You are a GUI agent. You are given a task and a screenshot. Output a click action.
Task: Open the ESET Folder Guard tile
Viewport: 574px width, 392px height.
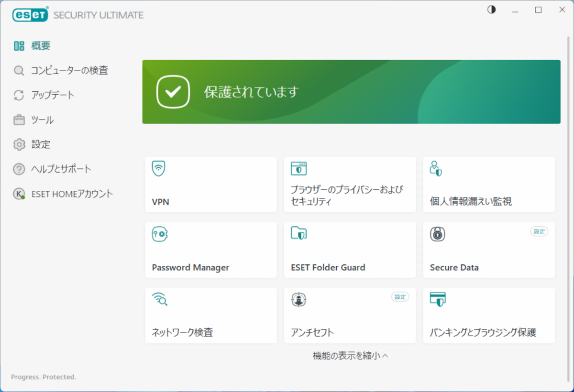350,250
